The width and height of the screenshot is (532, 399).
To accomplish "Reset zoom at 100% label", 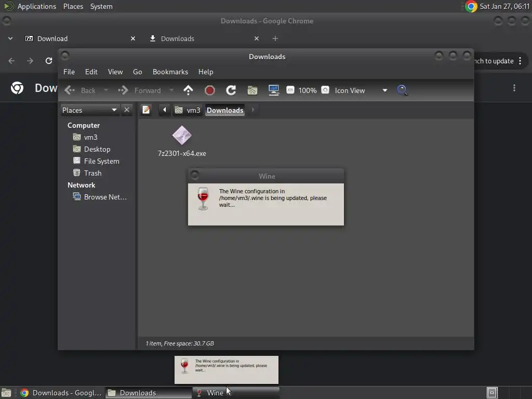I will (x=308, y=90).
